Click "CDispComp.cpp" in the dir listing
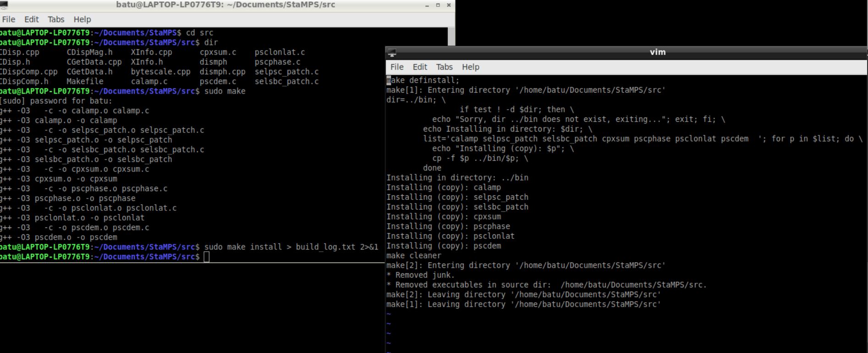868x353 pixels. click(29, 72)
